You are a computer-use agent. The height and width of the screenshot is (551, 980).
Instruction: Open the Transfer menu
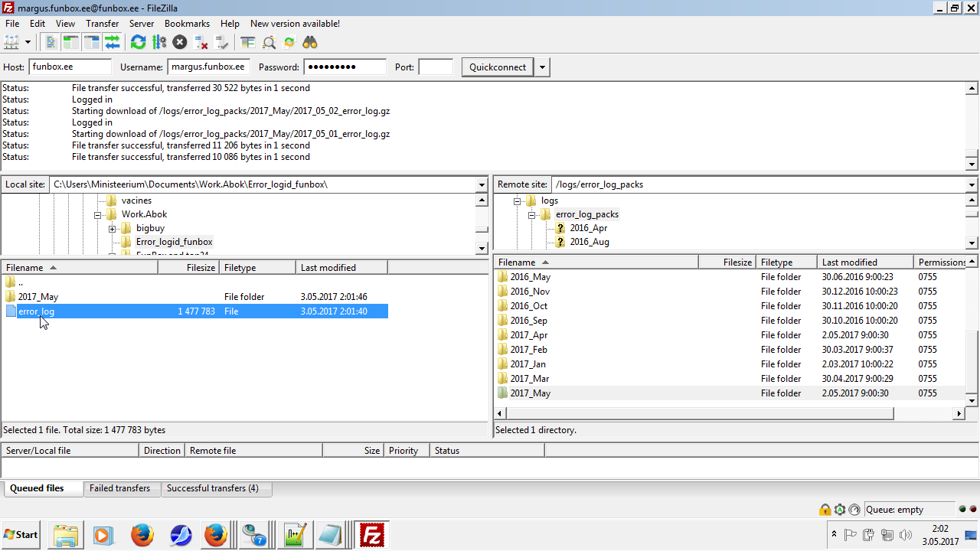102,24
